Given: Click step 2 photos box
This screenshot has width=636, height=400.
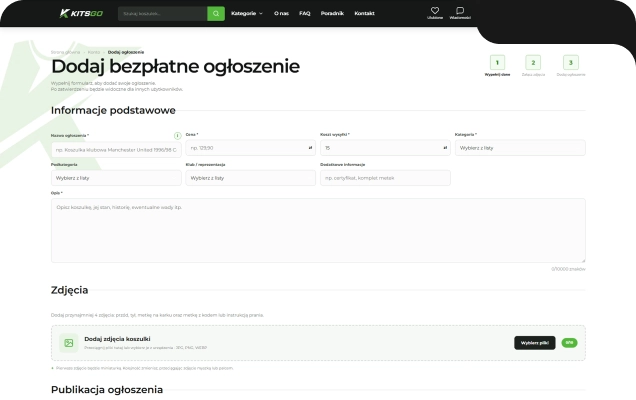Looking at the screenshot, I should click(x=533, y=62).
